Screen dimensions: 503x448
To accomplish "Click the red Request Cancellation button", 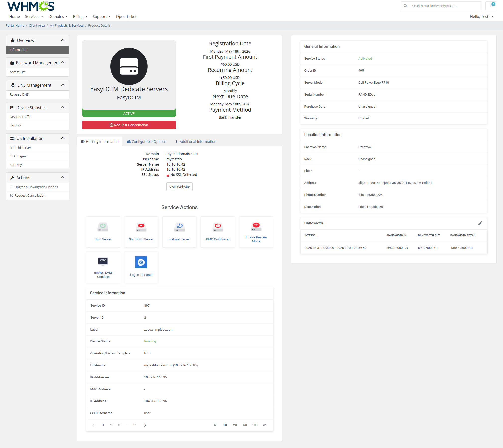I will click(x=129, y=125).
